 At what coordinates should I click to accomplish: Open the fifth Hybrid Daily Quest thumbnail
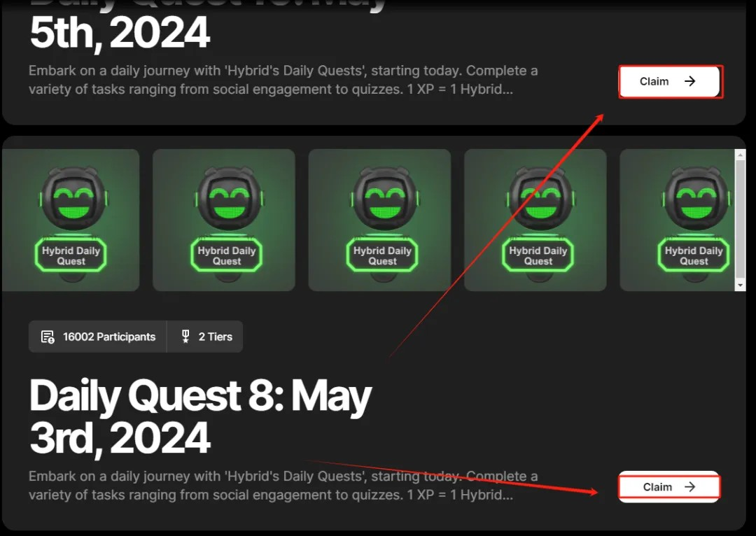click(678, 220)
